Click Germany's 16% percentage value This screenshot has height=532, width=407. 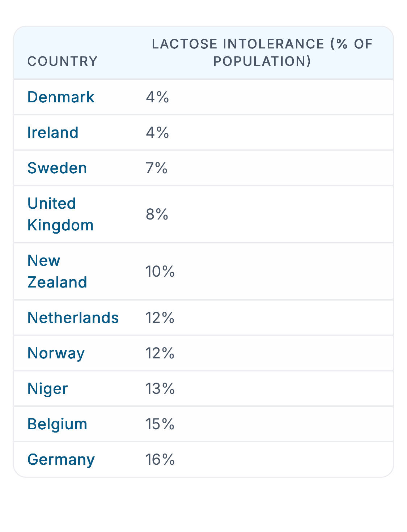[x=160, y=460]
